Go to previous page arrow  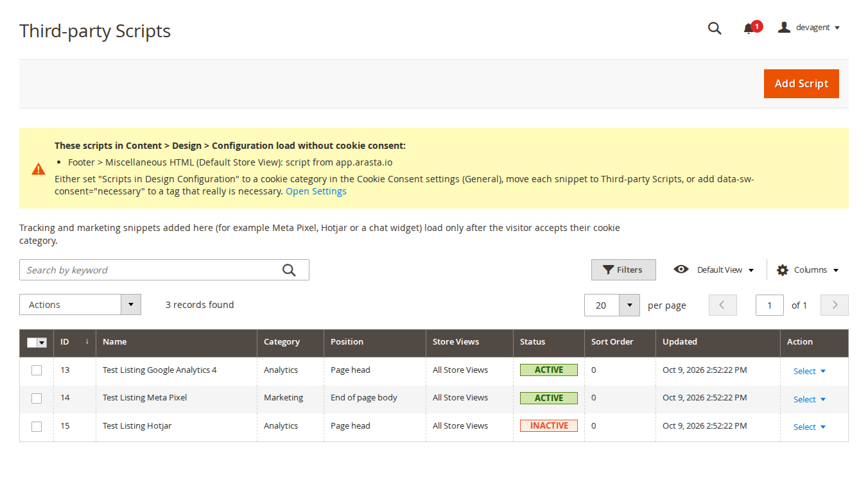[723, 305]
